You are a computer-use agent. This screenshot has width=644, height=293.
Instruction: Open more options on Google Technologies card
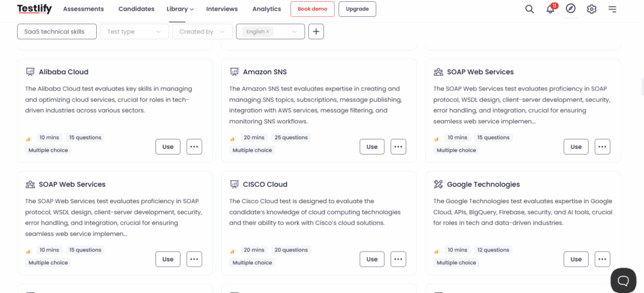602,259
